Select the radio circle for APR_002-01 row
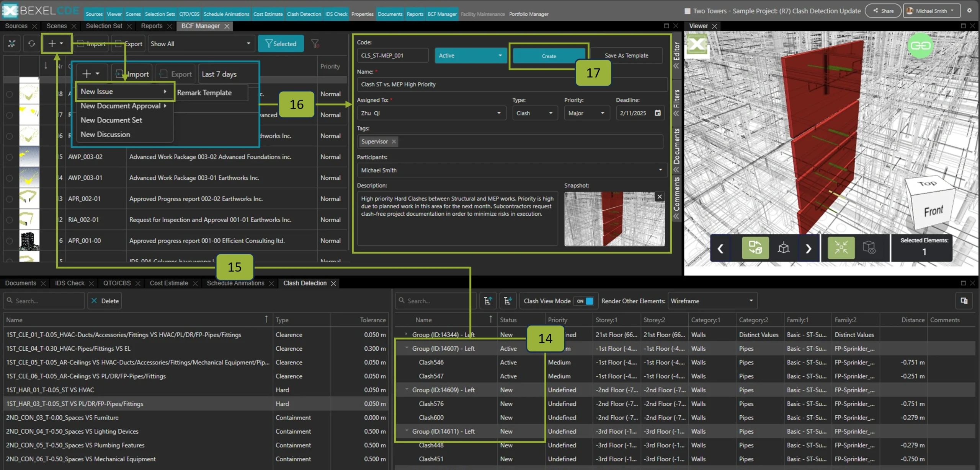 pos(10,199)
